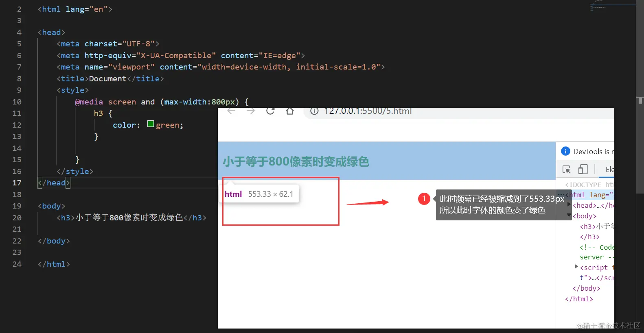The width and height of the screenshot is (644, 333).
Task: Select closing </html> tag in DevTools
Action: 579,299
